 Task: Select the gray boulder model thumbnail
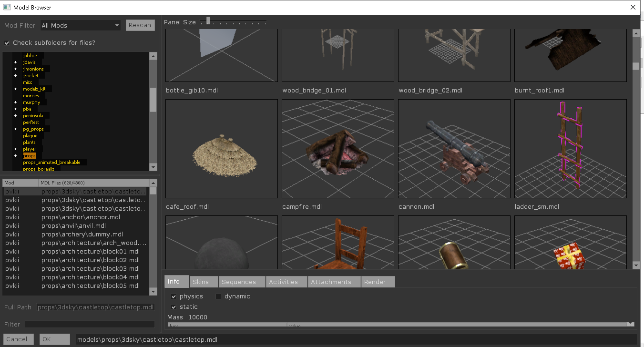[x=222, y=243]
